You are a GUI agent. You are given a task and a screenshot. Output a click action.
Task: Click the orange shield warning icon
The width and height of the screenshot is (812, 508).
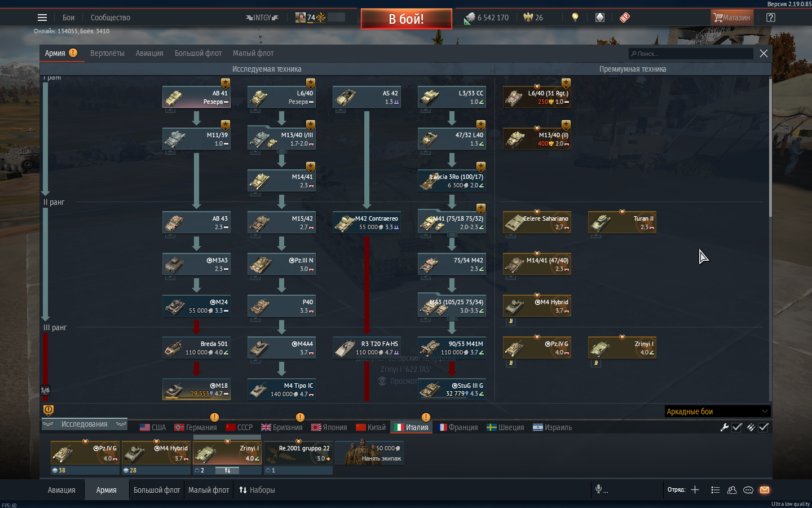(48, 410)
